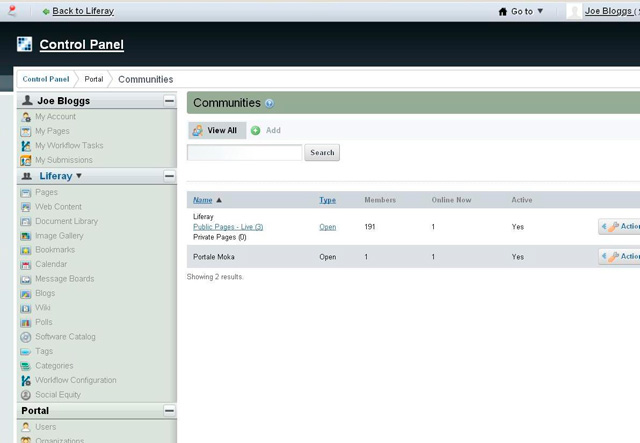This screenshot has height=443, width=640.
Task: Click the Showing 2 results text
Action: pos(215,277)
